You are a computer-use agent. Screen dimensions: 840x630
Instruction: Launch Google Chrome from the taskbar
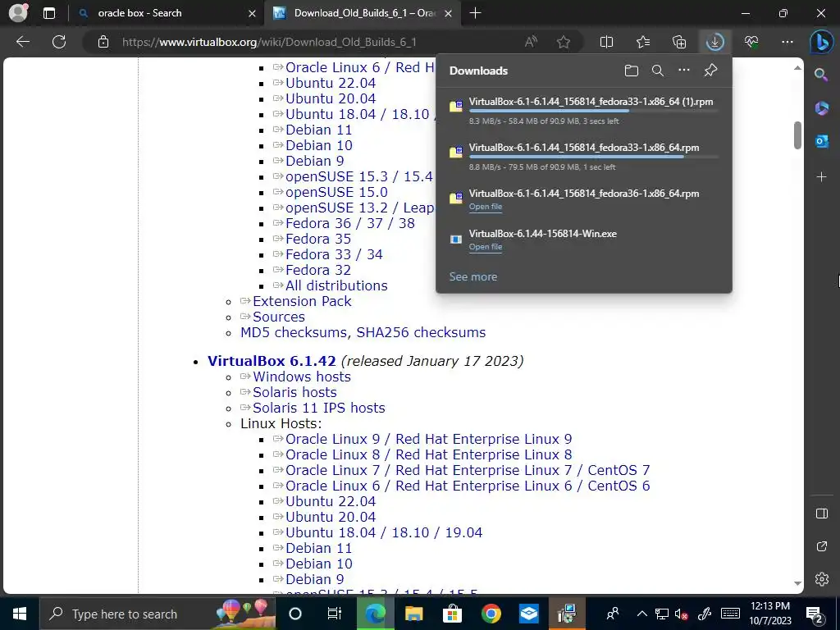click(x=491, y=614)
